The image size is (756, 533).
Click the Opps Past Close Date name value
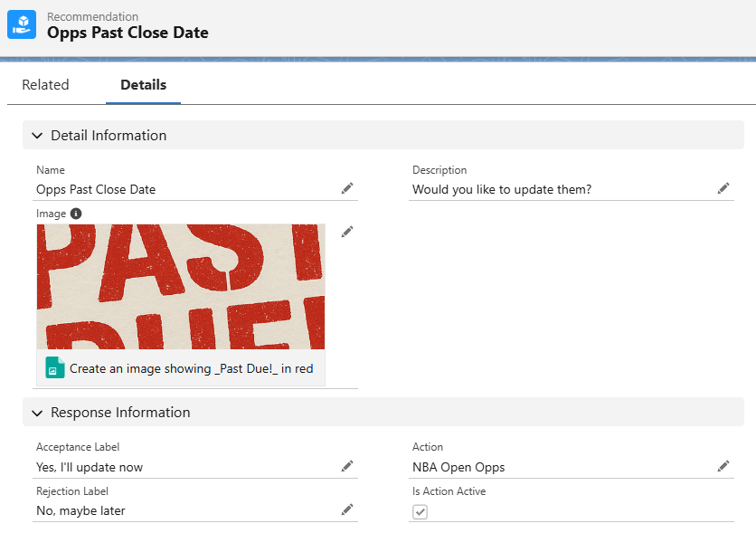coord(96,190)
